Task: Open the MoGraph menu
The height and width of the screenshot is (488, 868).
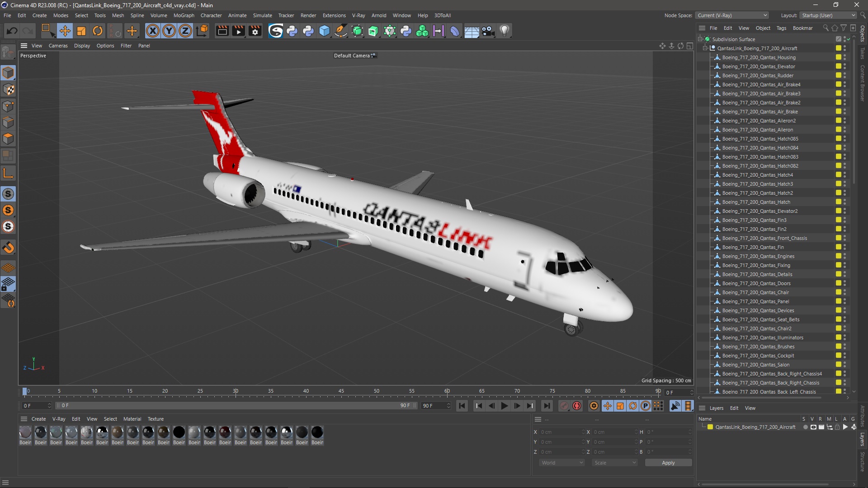Action: pyautogui.click(x=184, y=15)
